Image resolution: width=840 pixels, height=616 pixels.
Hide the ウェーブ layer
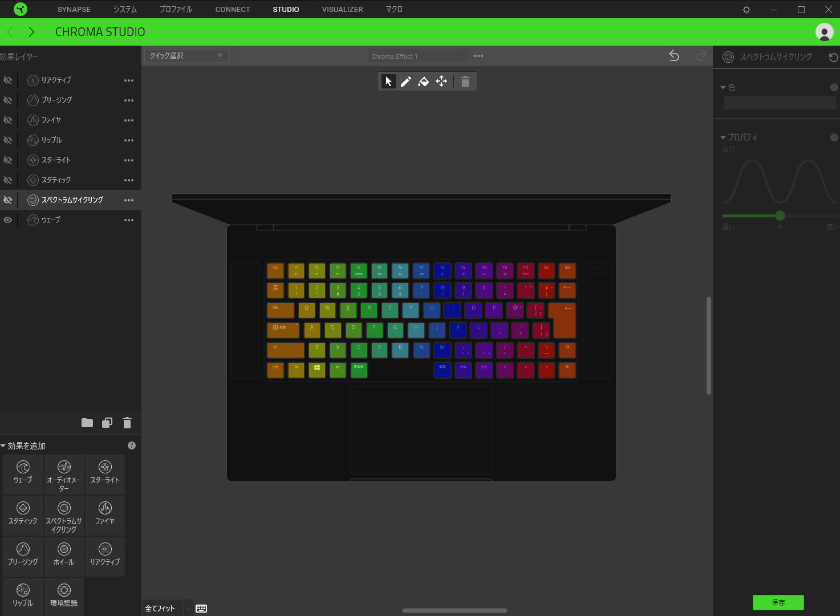(x=8, y=220)
